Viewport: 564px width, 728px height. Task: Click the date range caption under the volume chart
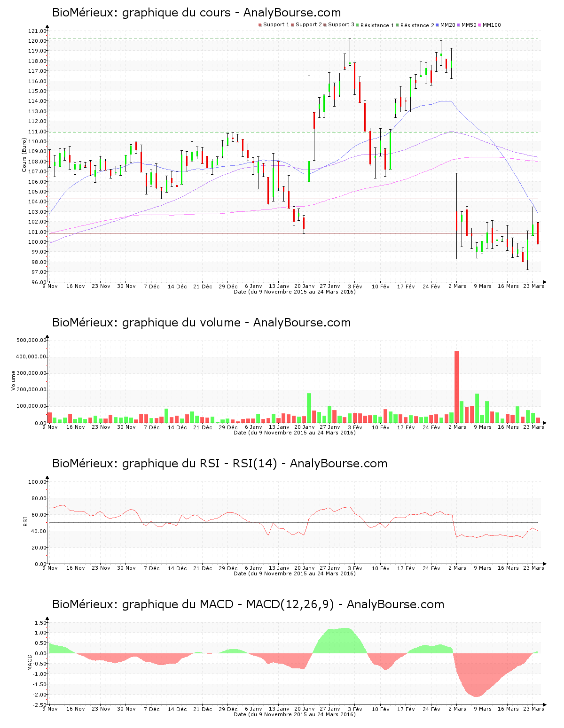click(294, 433)
